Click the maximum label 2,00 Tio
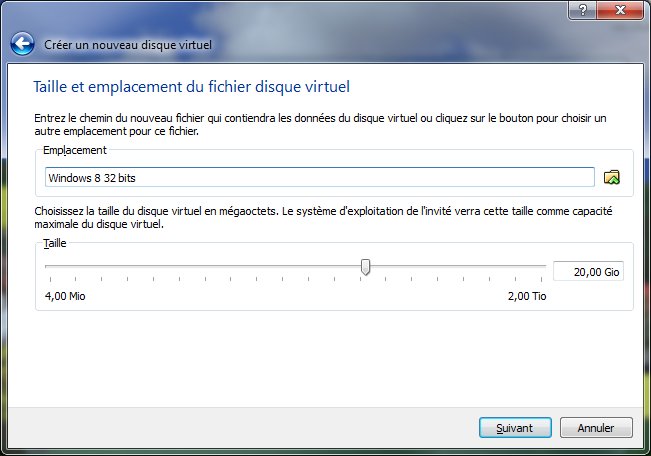651x456 pixels. (x=527, y=296)
